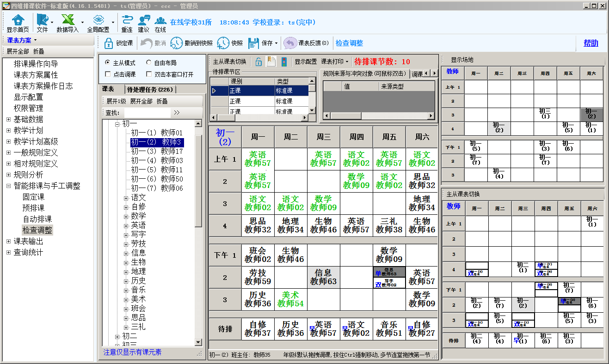609x364 pixels.
Task: Select 主从模式 radio button
Action: [x=108, y=62]
